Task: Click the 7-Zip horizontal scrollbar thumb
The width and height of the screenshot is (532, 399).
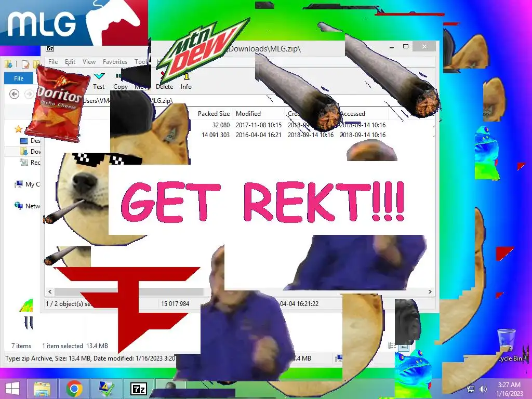Action: point(129,291)
